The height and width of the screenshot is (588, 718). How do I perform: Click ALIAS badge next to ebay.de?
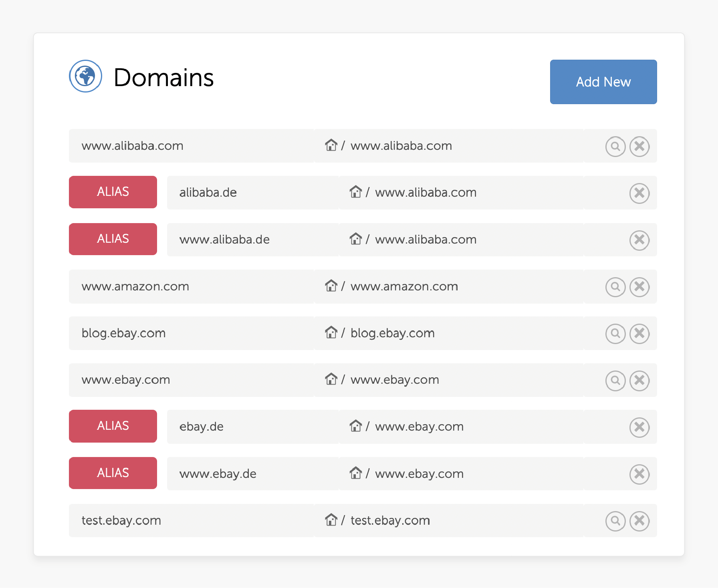(x=113, y=426)
